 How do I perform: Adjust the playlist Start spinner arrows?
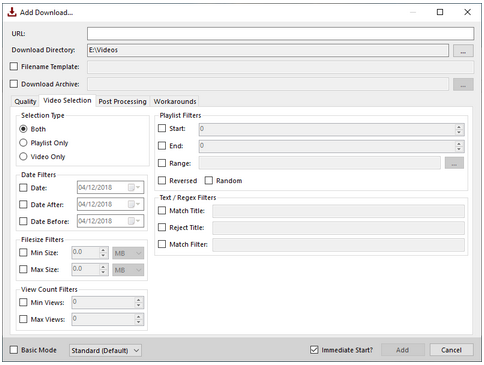(x=459, y=129)
